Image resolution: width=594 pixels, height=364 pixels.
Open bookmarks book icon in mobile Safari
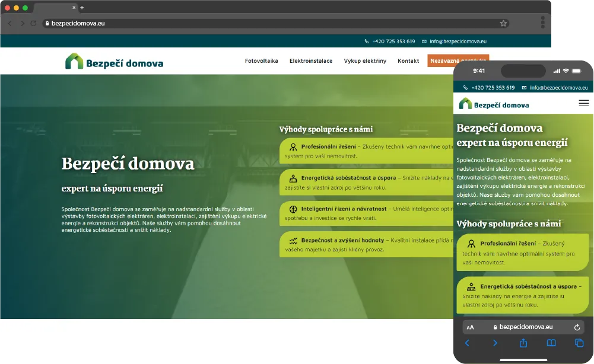(551, 343)
